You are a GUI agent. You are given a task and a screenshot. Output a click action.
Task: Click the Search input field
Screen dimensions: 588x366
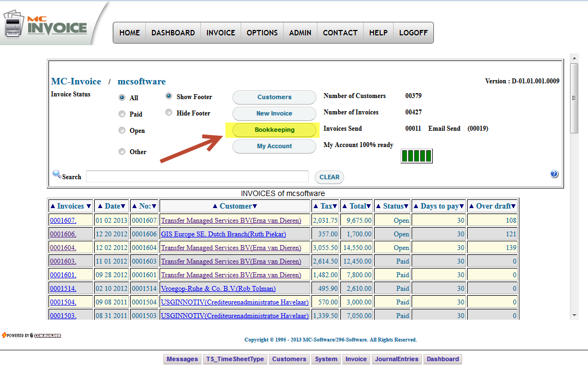tap(197, 176)
